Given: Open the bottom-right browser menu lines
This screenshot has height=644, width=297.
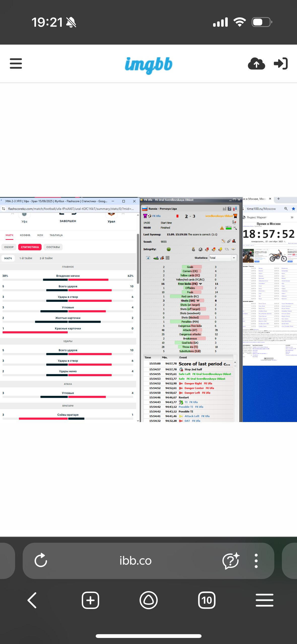Looking at the screenshot, I should [x=265, y=600].
